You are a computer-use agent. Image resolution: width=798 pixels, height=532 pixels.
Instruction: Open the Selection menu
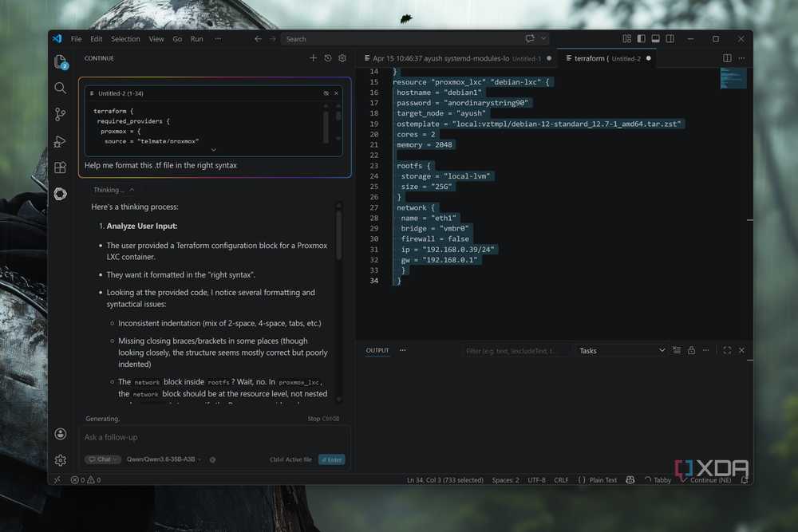click(x=125, y=38)
